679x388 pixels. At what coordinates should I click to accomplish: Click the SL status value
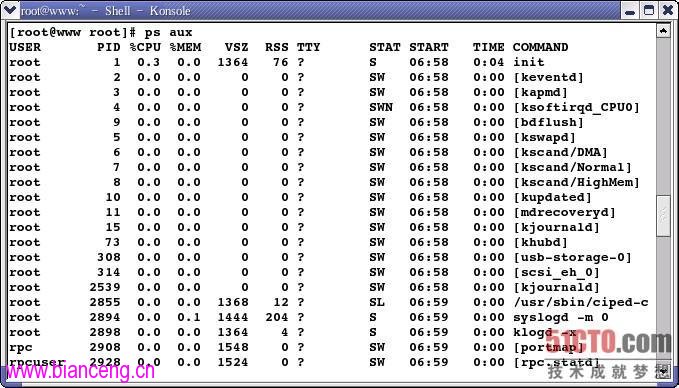(377, 302)
